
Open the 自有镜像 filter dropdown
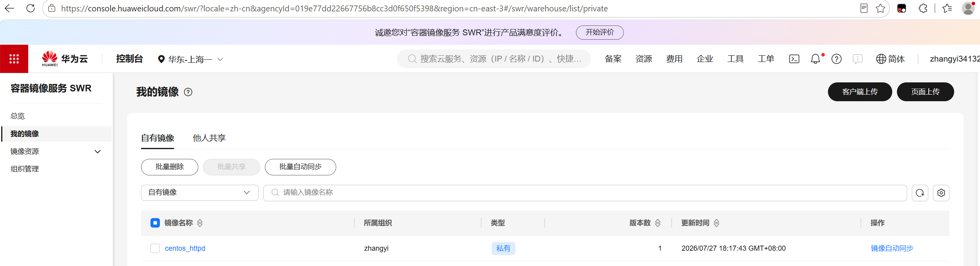tap(200, 193)
